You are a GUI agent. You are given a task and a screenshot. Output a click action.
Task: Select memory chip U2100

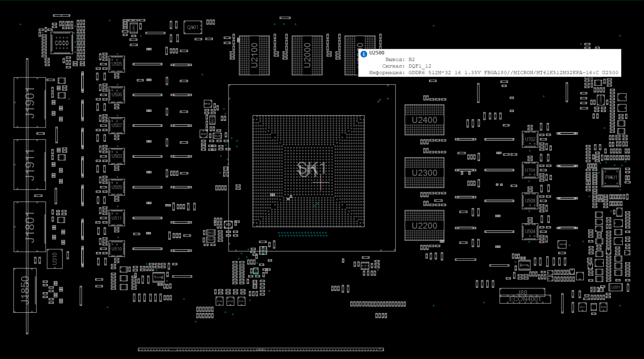pyautogui.click(x=254, y=55)
